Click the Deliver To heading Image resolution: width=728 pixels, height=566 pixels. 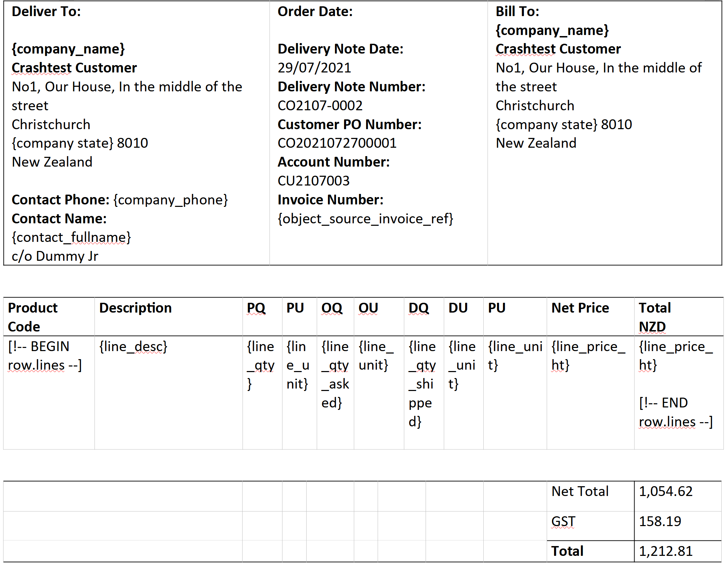[x=46, y=12]
